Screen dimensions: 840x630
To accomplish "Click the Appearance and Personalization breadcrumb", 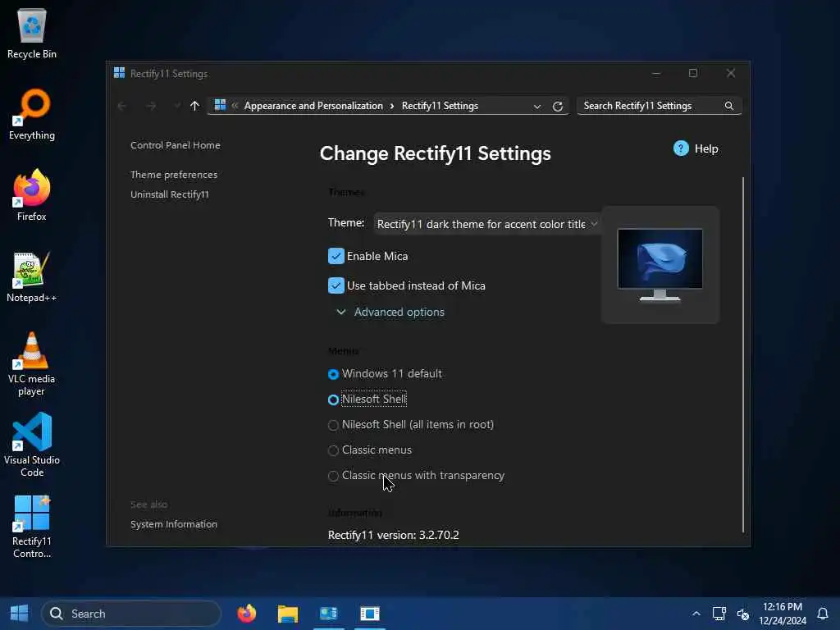I will (x=313, y=106).
